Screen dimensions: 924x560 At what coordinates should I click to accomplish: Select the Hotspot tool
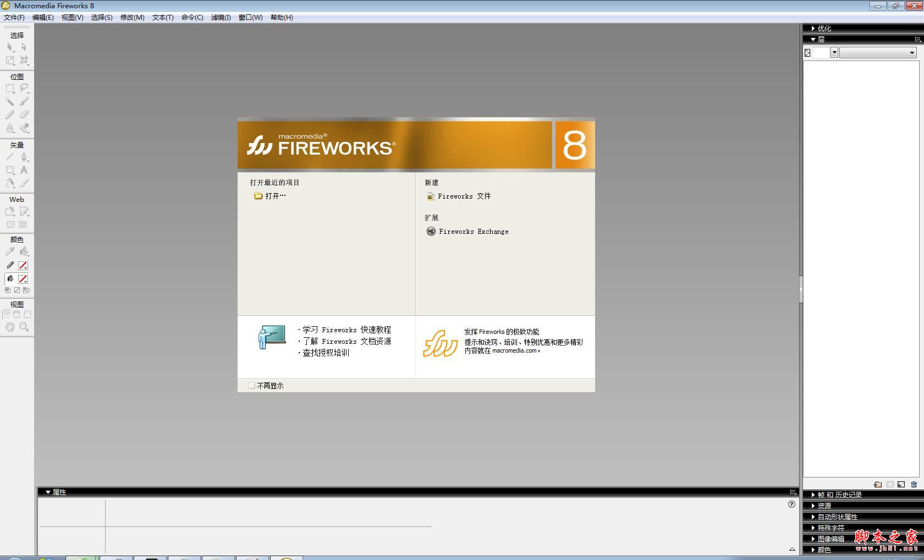tap(10, 212)
